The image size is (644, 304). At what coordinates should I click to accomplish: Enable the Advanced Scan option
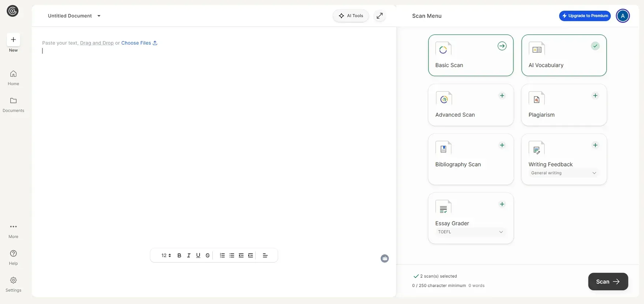point(502,96)
